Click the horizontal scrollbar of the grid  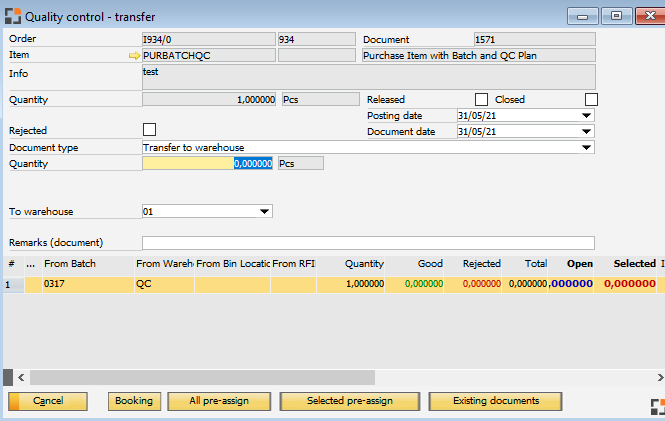[200, 377]
